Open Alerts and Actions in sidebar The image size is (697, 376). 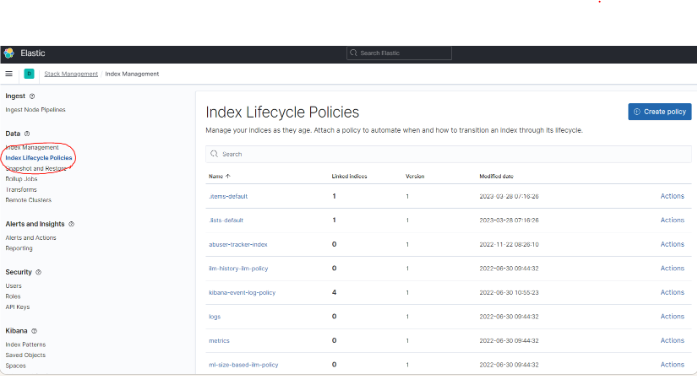pos(31,238)
